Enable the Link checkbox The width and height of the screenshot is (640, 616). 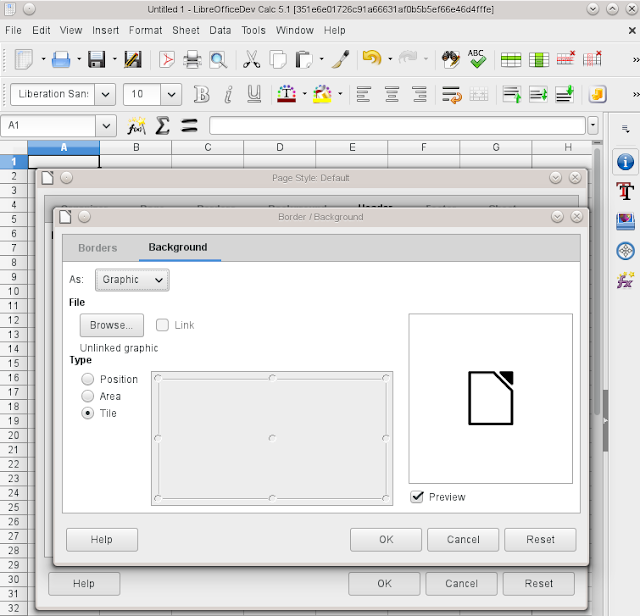click(162, 325)
